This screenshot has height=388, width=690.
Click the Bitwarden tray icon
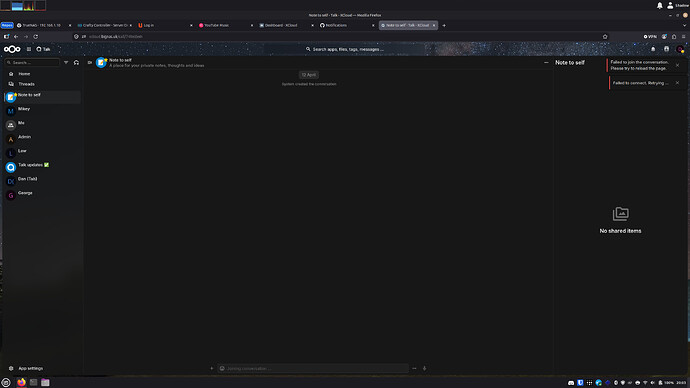click(x=580, y=383)
